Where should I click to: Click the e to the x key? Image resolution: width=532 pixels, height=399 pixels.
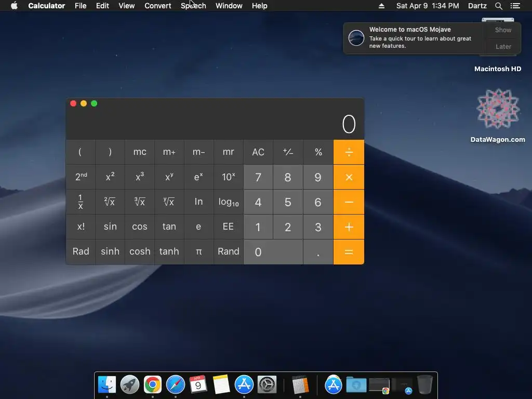(198, 177)
